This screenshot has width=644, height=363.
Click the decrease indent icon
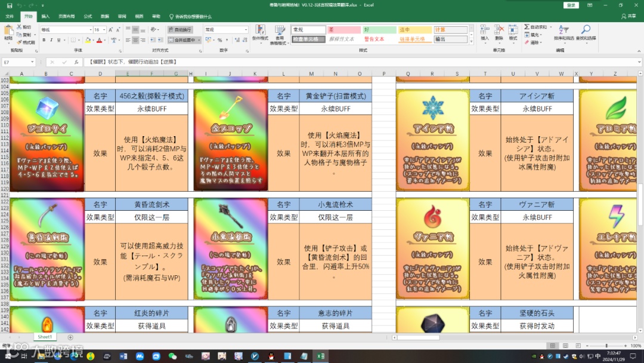tap(153, 40)
